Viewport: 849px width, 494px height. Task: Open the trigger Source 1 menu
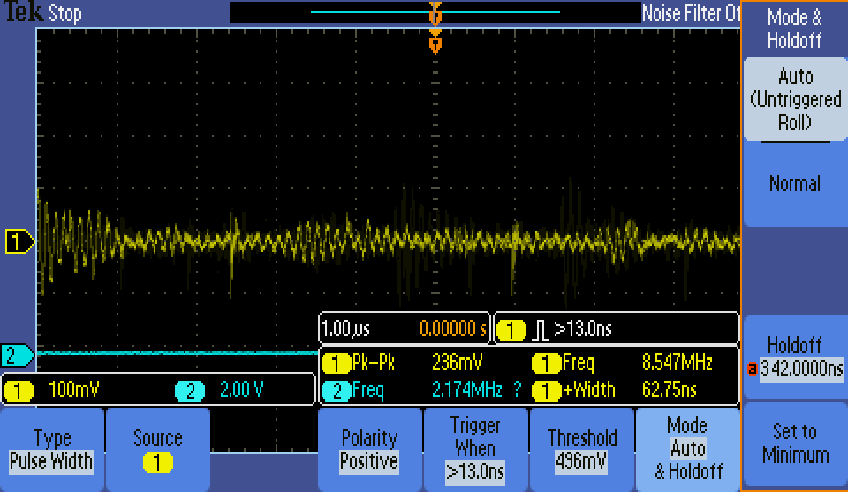158,449
